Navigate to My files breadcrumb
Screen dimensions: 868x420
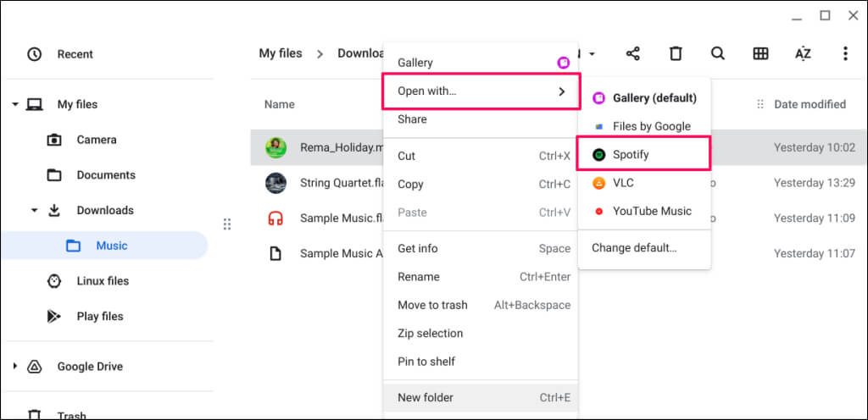[281, 53]
